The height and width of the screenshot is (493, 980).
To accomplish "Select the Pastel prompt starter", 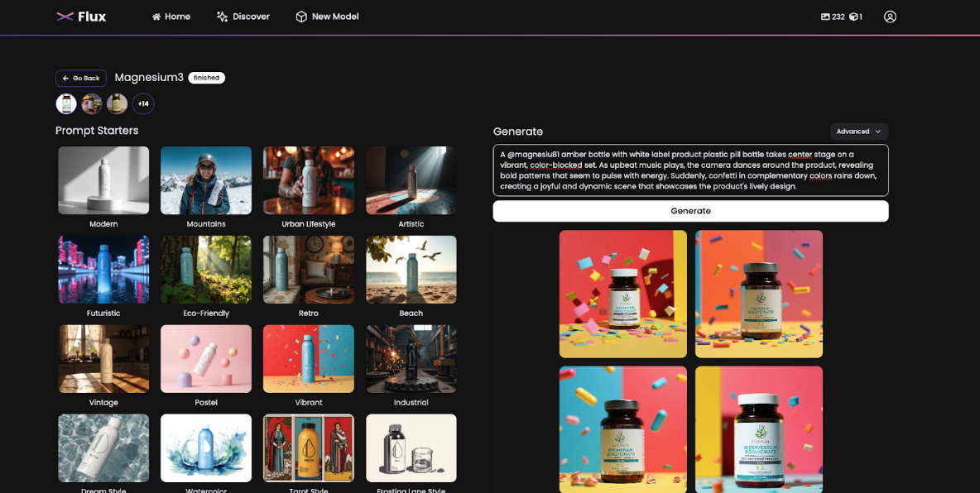I will click(x=206, y=358).
